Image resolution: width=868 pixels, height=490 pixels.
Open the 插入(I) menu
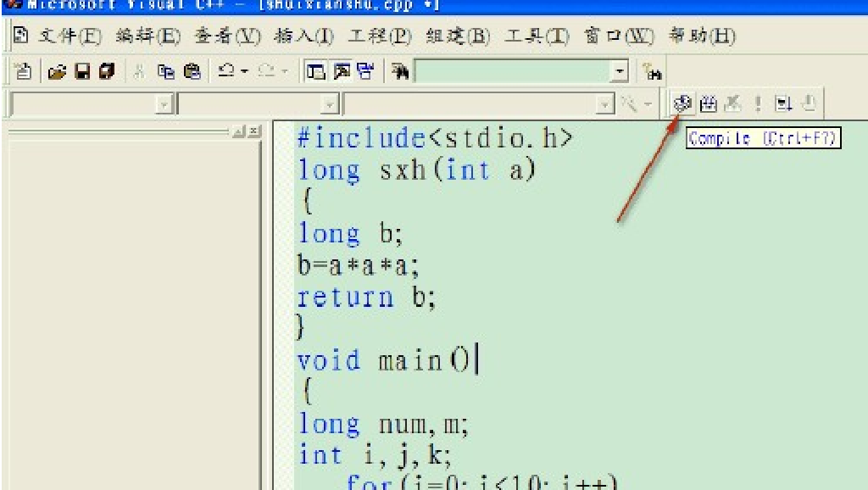[x=304, y=36]
